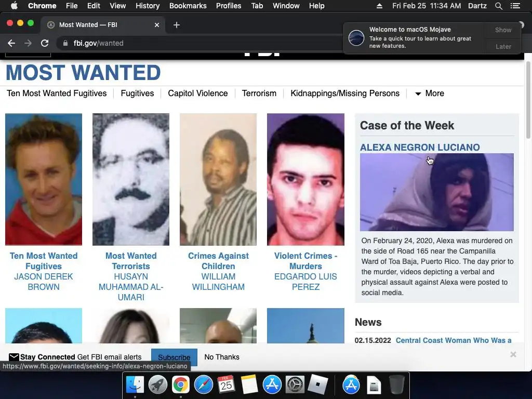Open System Preferences gear in dock
Image resolution: width=532 pixels, height=399 pixels.
pos(295,385)
